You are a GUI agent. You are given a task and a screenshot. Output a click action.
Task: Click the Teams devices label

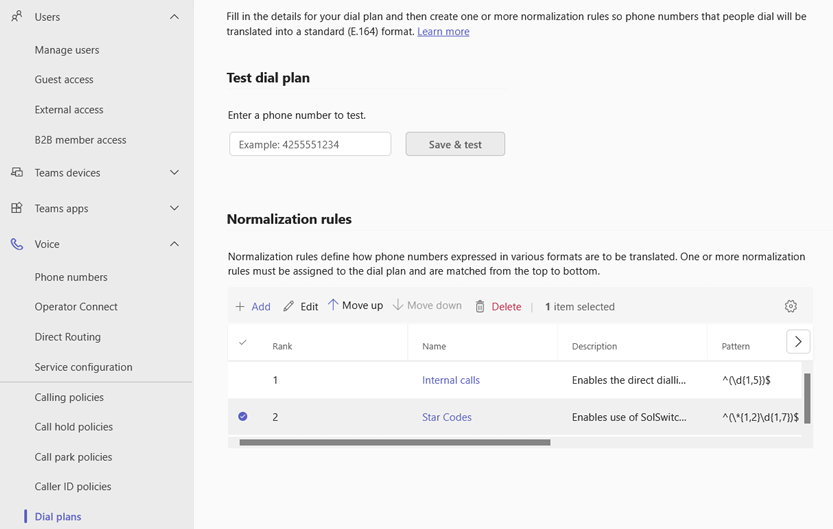67,173
